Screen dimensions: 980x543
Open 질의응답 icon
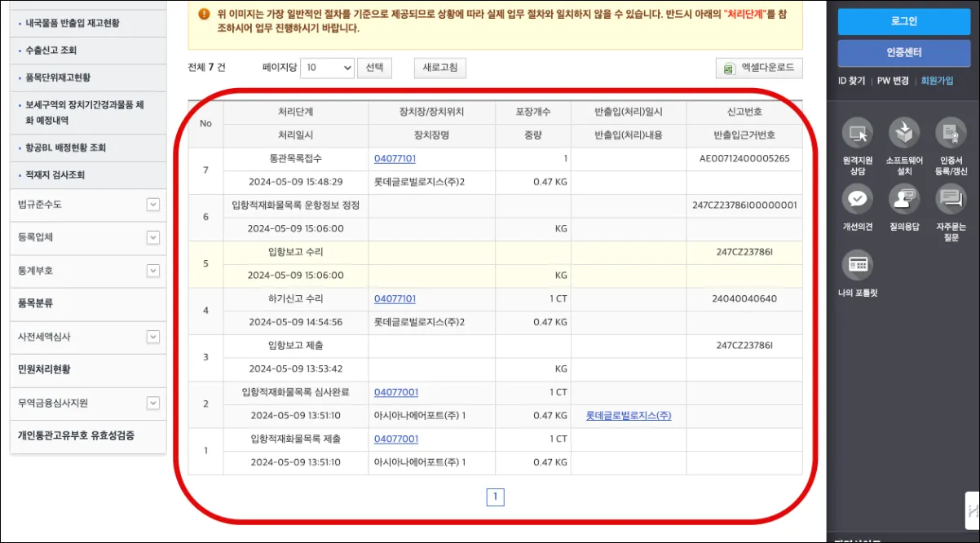(904, 198)
